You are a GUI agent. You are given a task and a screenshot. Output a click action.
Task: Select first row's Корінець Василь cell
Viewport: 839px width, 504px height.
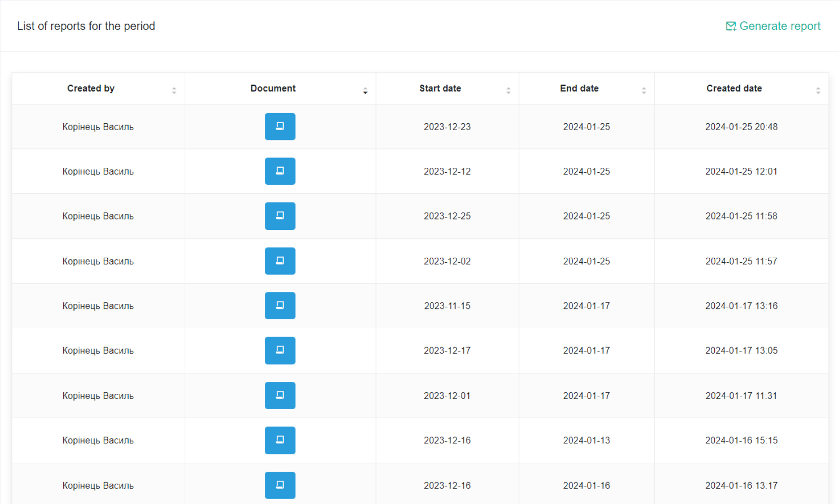(x=98, y=127)
